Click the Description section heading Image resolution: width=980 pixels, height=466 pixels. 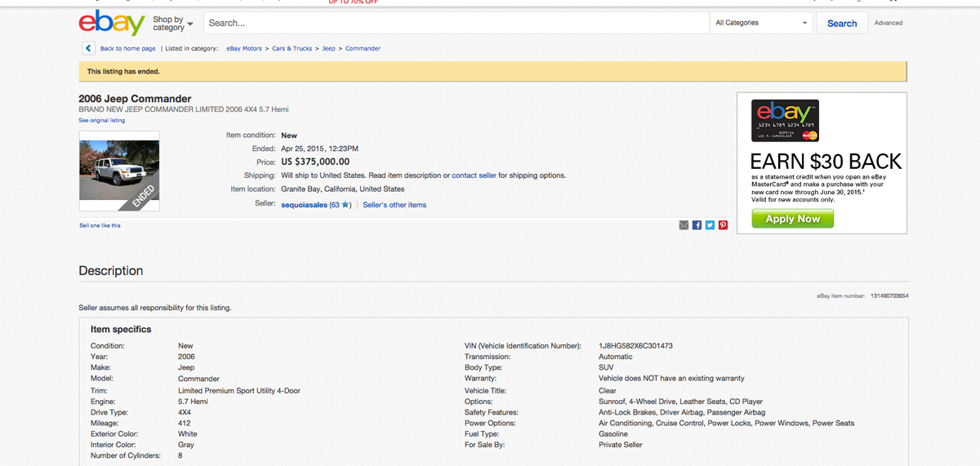tap(110, 271)
